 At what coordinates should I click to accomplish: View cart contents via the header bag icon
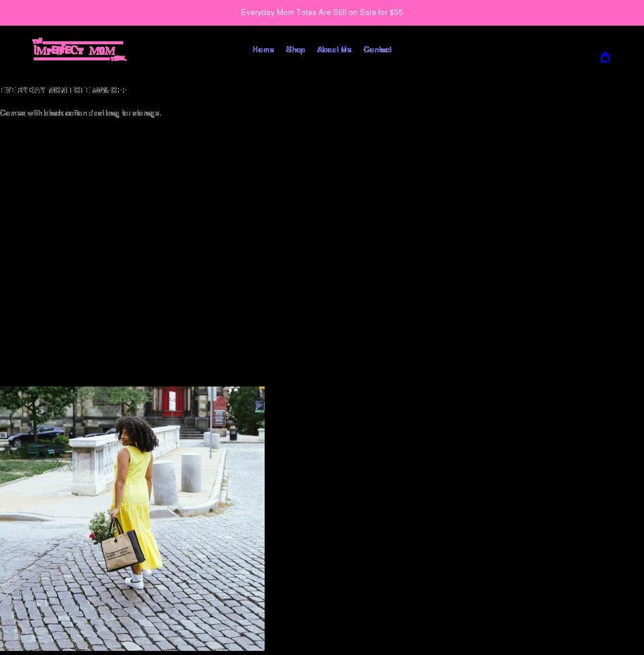click(x=605, y=58)
